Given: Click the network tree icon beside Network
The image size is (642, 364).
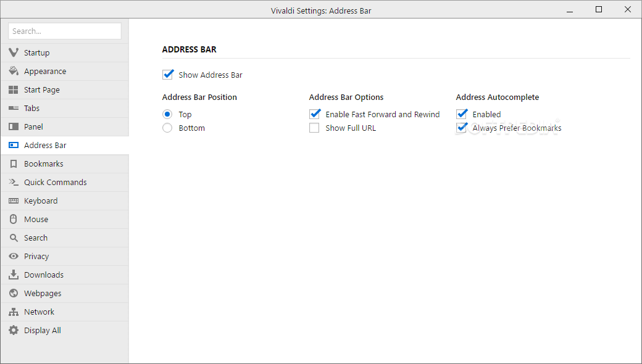Looking at the screenshot, I should point(14,312).
